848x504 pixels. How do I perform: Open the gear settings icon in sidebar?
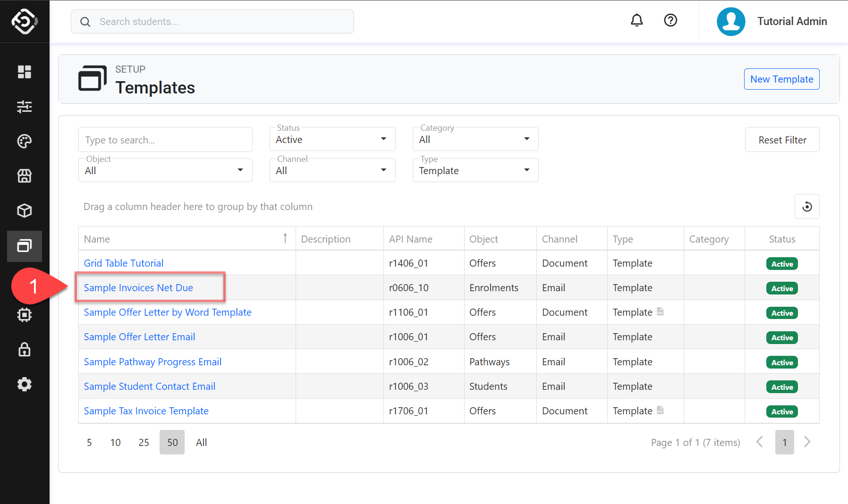pos(25,384)
